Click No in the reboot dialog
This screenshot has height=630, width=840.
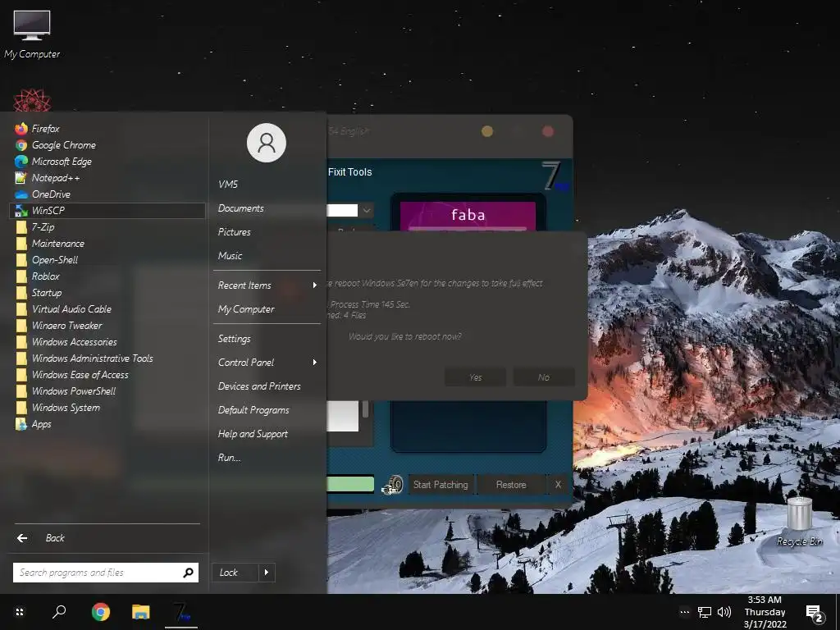coord(544,377)
